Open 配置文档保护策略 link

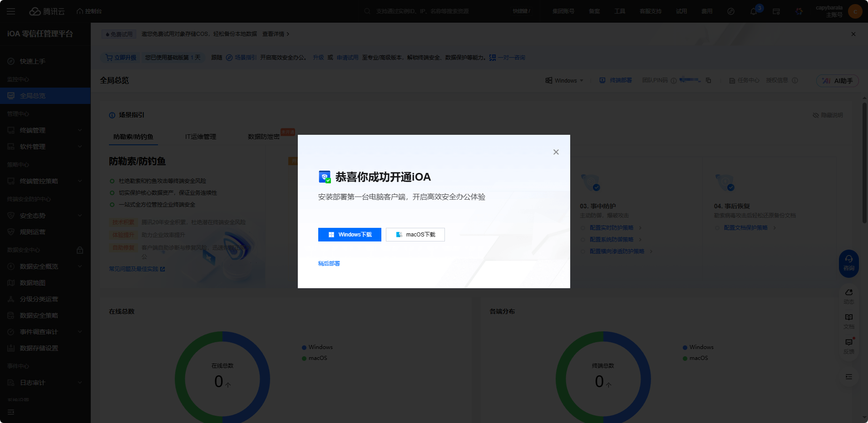[x=746, y=228]
